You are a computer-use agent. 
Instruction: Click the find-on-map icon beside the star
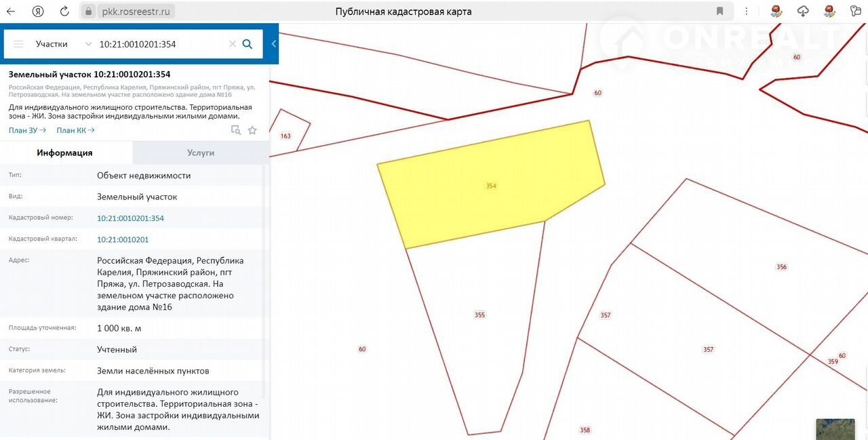click(x=236, y=130)
